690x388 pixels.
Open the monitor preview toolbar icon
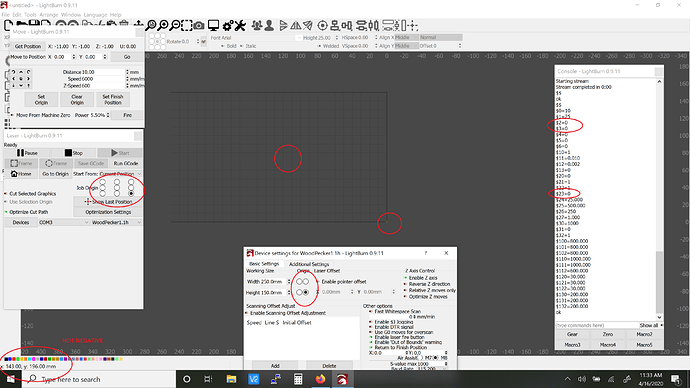[x=213, y=26]
